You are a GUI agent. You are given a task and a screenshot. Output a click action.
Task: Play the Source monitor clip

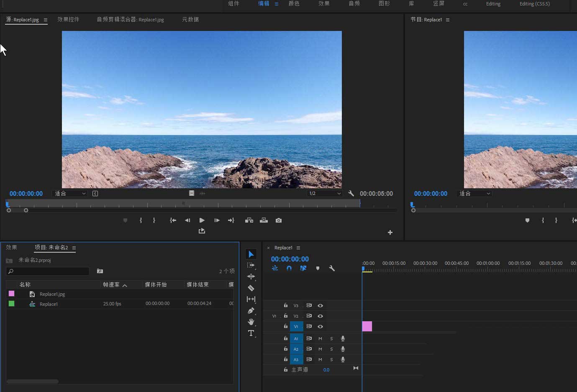pyautogui.click(x=202, y=220)
